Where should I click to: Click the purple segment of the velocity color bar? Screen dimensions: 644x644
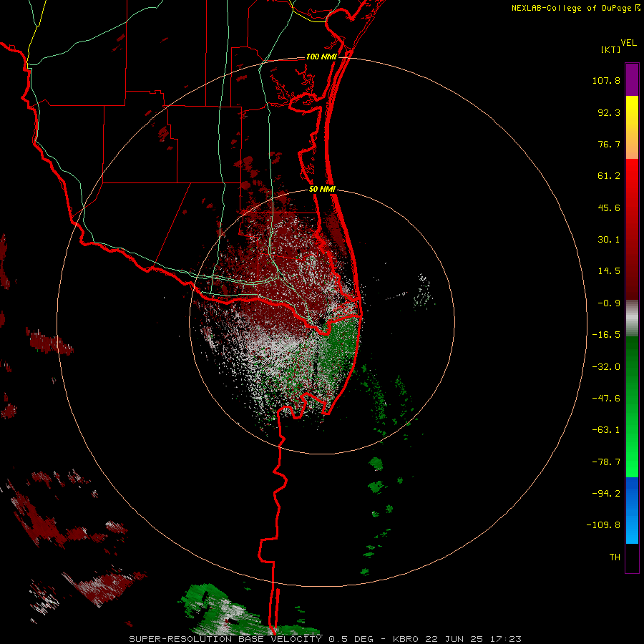point(632,79)
